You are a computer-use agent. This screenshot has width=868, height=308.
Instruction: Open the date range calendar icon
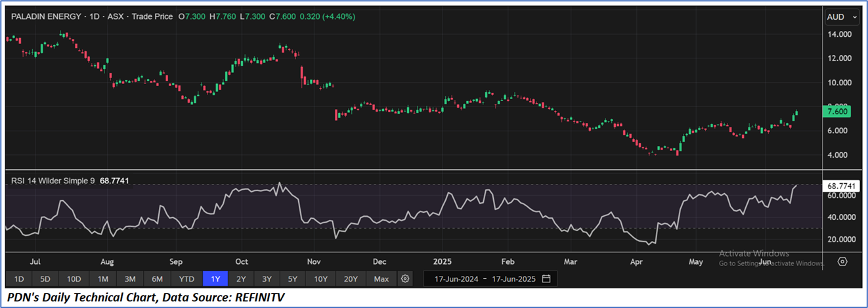[546, 278]
